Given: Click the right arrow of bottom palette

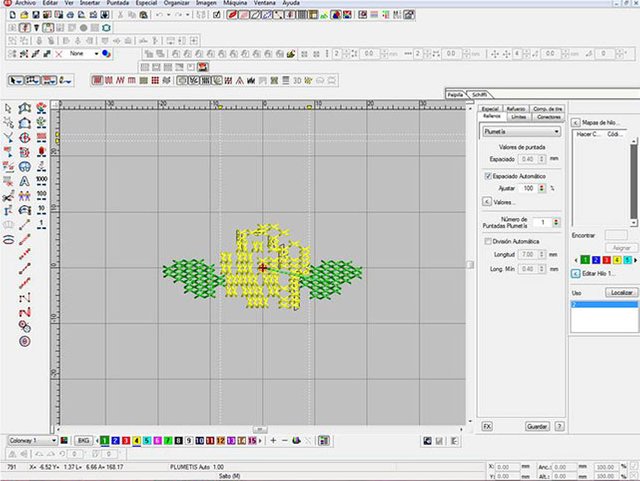Looking at the screenshot, I should click(260, 441).
